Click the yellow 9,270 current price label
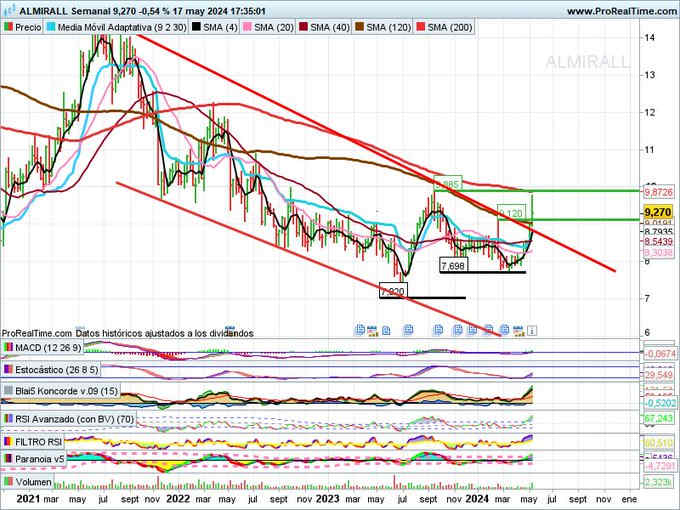The image size is (680, 510). (657, 212)
